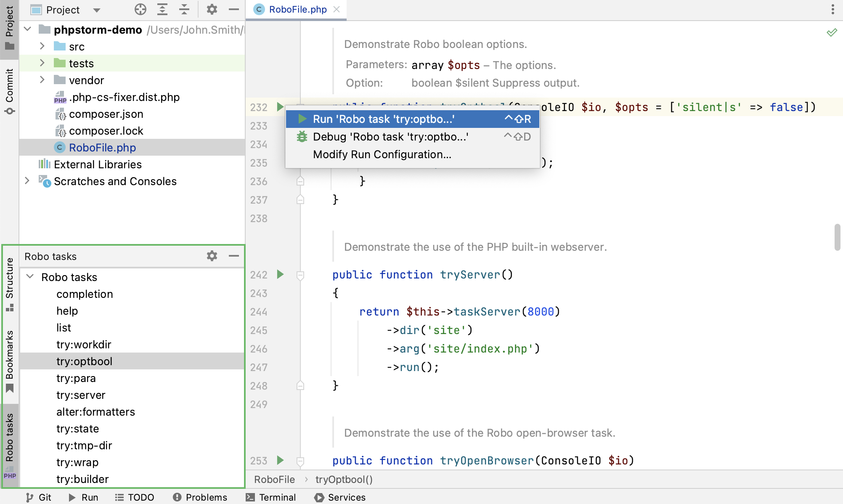Click the Select Opened File crosshair icon

pos(140,9)
